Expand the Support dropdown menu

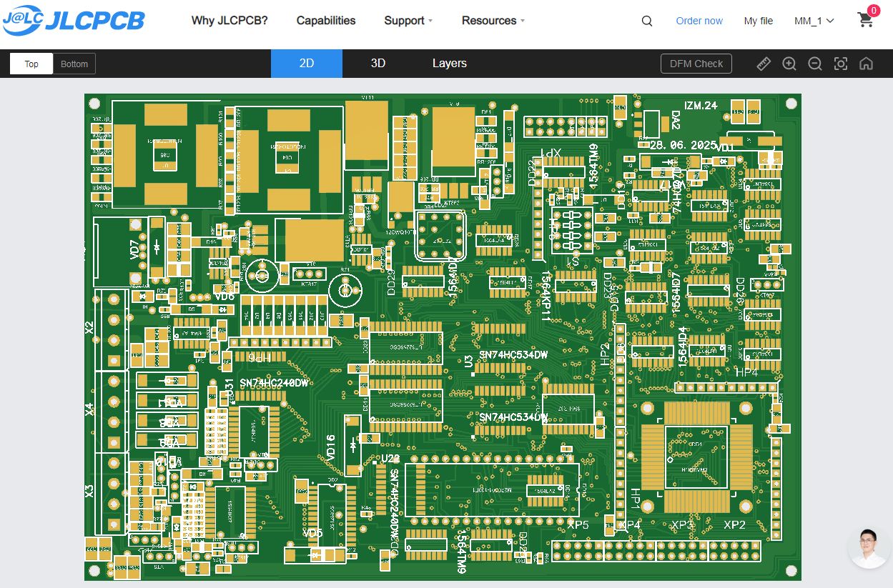(x=408, y=21)
